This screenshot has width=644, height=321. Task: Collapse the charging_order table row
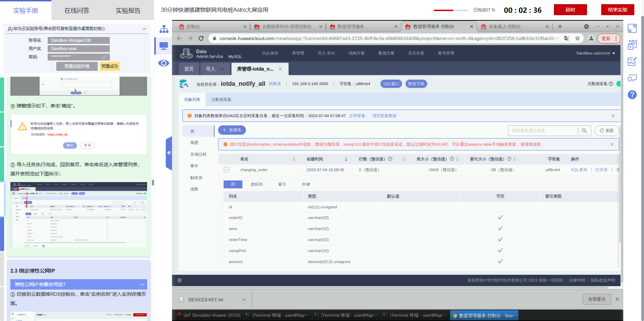227,170
